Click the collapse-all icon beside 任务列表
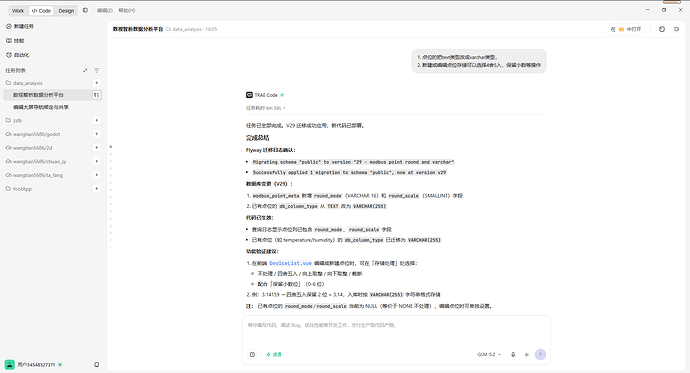 point(85,70)
